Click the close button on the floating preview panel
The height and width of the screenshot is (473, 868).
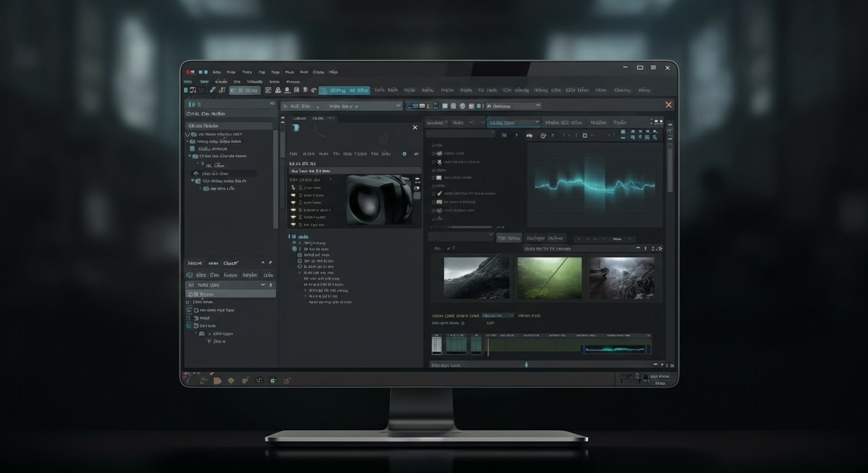415,127
